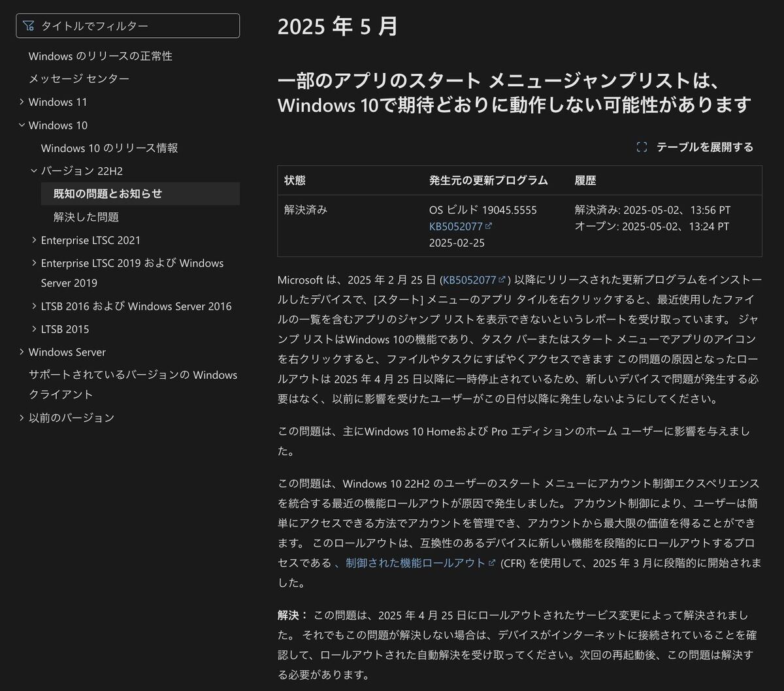784x691 pixels.
Task: Expand the LTSB 2015 chevron
Action: 34,329
